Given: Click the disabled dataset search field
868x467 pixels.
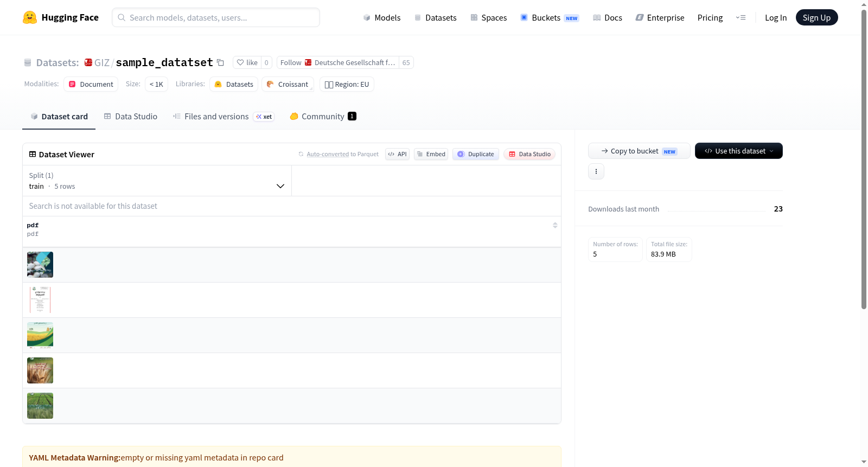Looking at the screenshot, I should click(x=292, y=206).
